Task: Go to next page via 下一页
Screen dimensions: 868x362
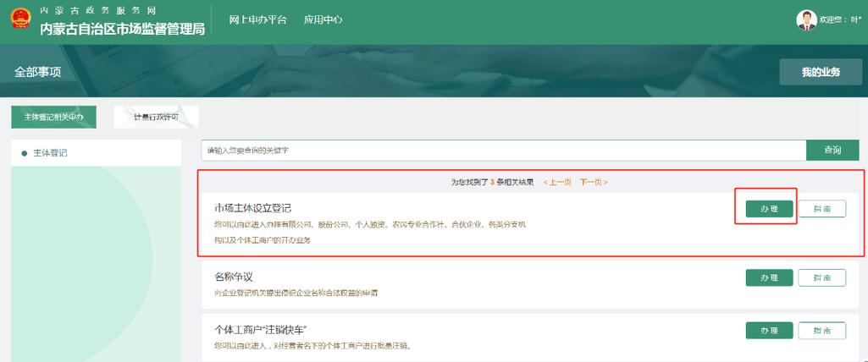Action: [594, 182]
